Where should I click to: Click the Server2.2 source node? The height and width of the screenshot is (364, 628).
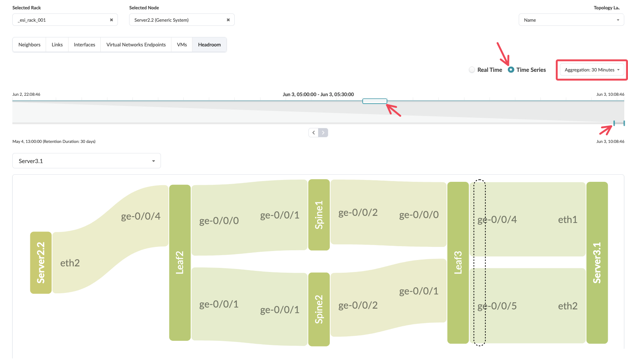point(41,263)
